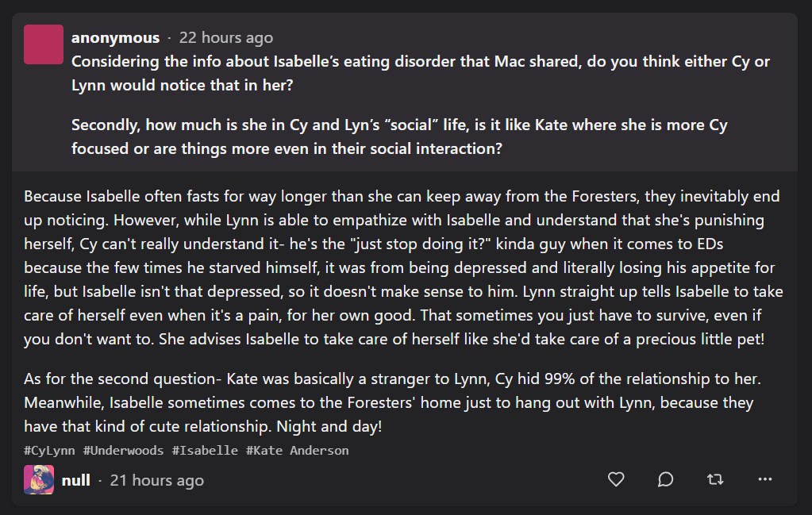Click the 'As for the second question' paragraph
812x515 pixels.
click(393, 402)
